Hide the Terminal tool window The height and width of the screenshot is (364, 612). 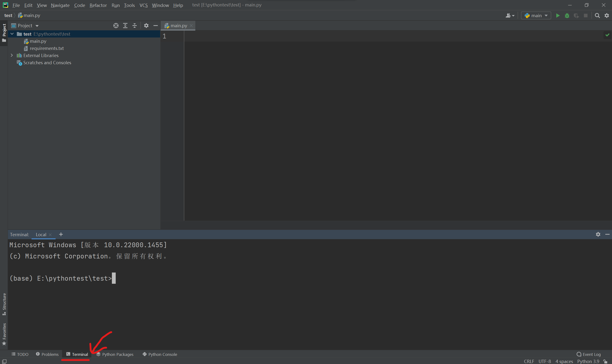[608, 234]
